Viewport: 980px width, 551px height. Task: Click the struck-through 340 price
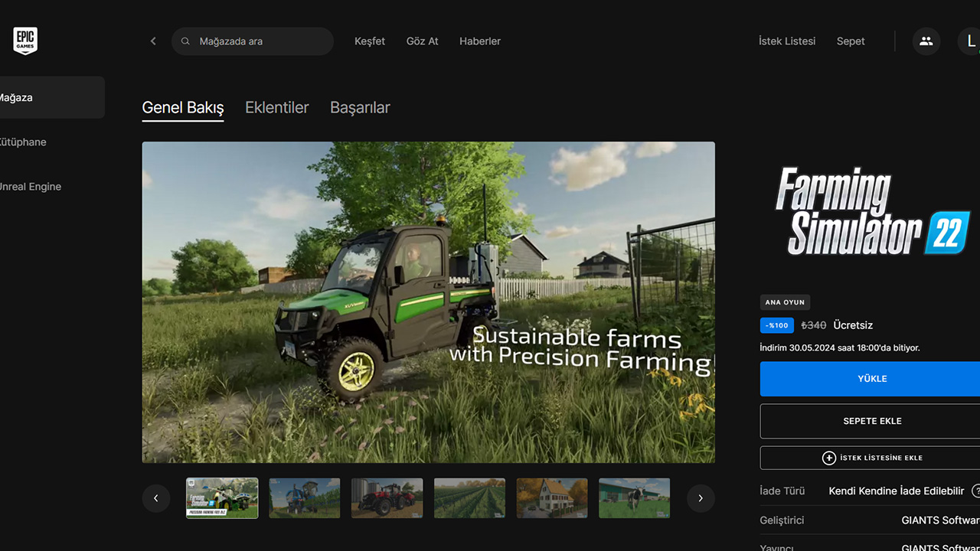814,325
